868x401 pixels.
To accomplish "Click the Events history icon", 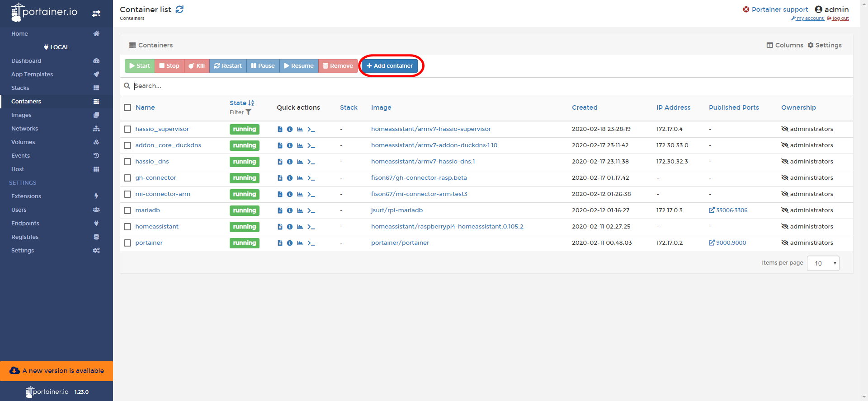I will pos(96,156).
